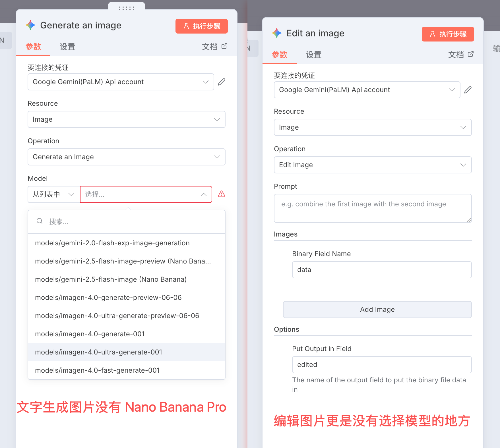Click the Add Image button
The image size is (500, 448).
377,310
